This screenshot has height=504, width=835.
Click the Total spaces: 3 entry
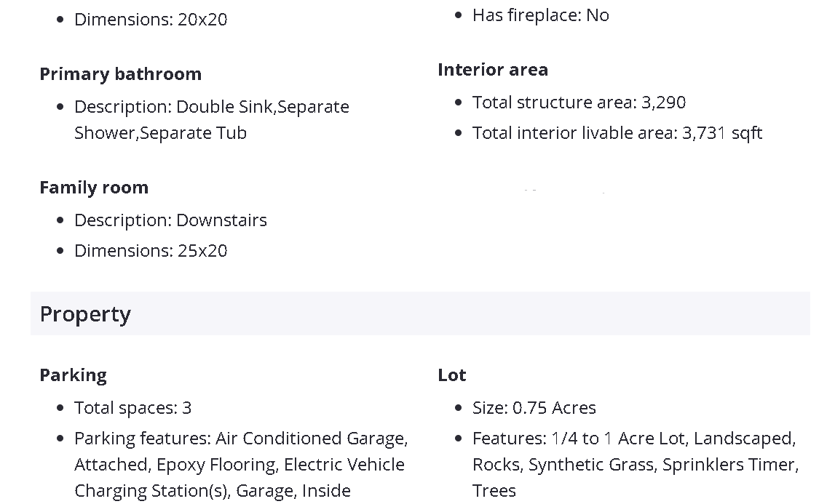(x=132, y=408)
